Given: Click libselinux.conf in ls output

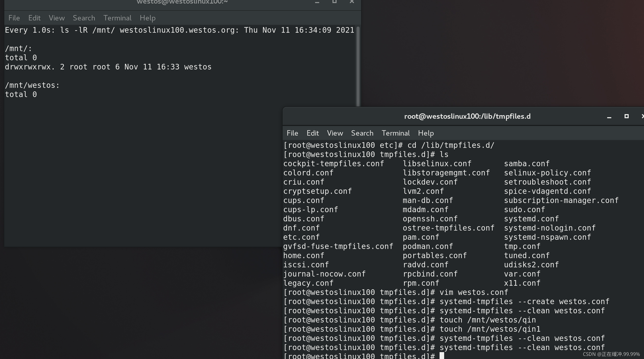Looking at the screenshot, I should tap(437, 164).
